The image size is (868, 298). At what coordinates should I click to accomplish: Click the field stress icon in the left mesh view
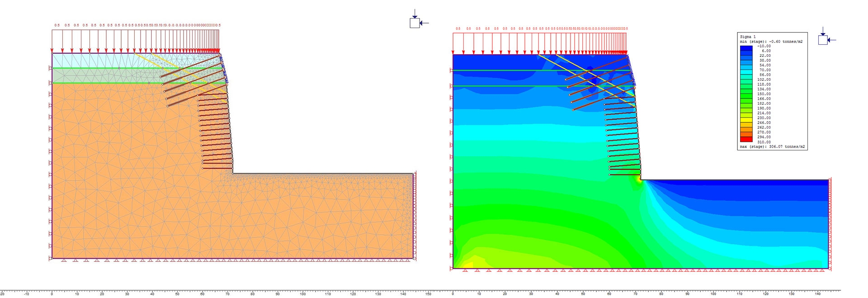[x=415, y=23]
